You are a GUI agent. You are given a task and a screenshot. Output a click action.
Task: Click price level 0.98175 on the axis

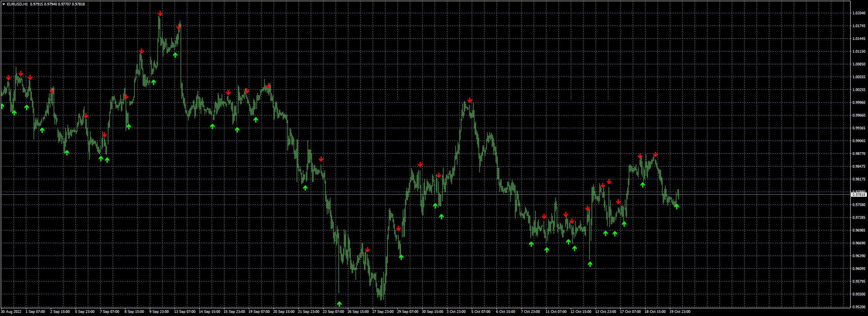click(858, 179)
